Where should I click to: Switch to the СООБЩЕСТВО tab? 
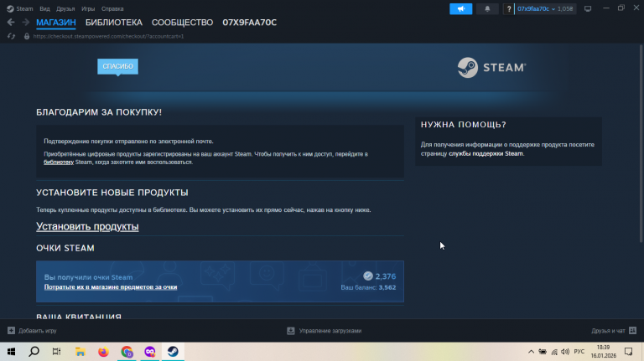point(182,23)
